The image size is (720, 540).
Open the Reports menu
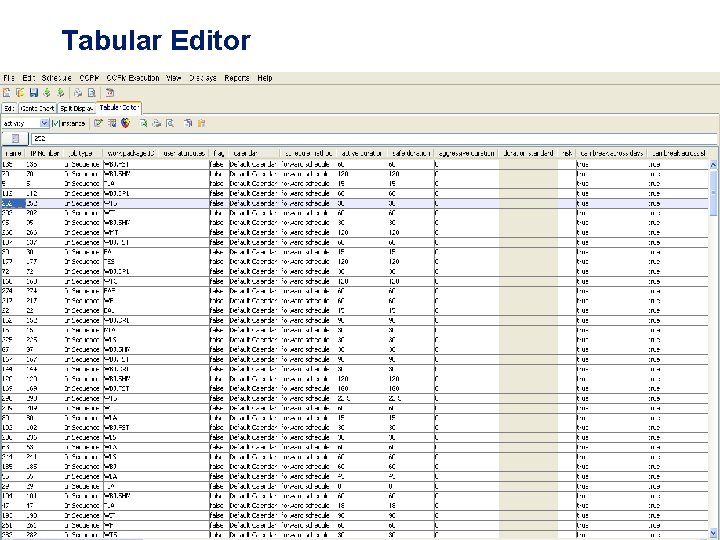click(237, 78)
